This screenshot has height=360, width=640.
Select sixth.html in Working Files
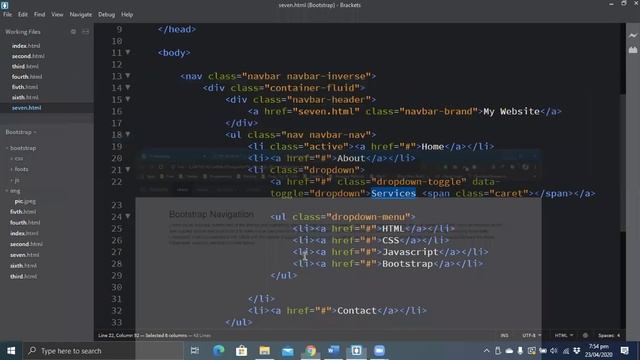tap(25, 97)
